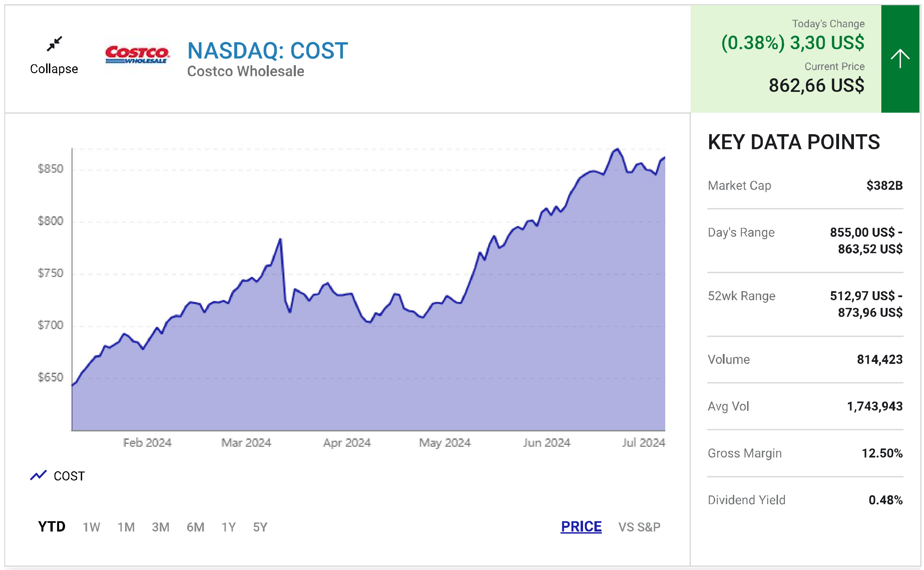Collapse the stock chart widget
The width and height of the screenshot is (924, 570).
[x=54, y=56]
